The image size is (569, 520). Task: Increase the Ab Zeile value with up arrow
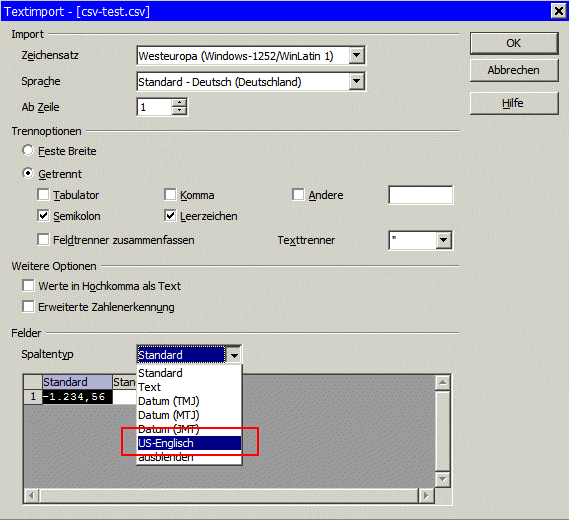[179, 103]
